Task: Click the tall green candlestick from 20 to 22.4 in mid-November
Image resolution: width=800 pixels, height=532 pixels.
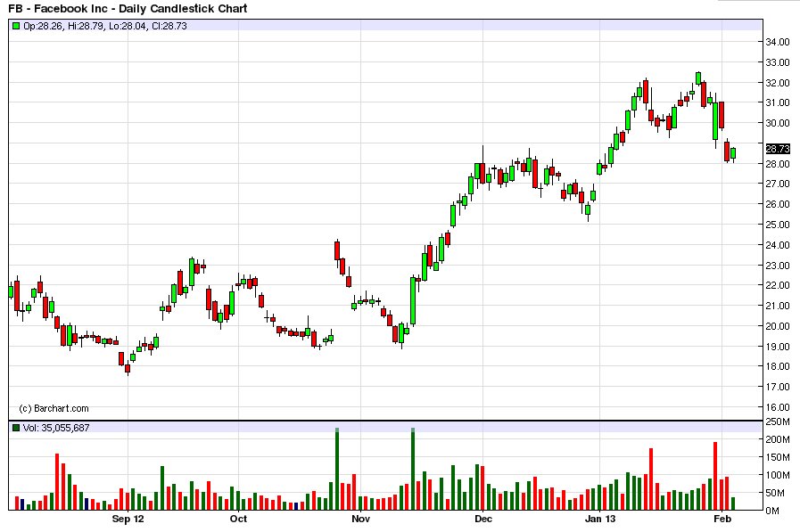Action: click(x=413, y=300)
